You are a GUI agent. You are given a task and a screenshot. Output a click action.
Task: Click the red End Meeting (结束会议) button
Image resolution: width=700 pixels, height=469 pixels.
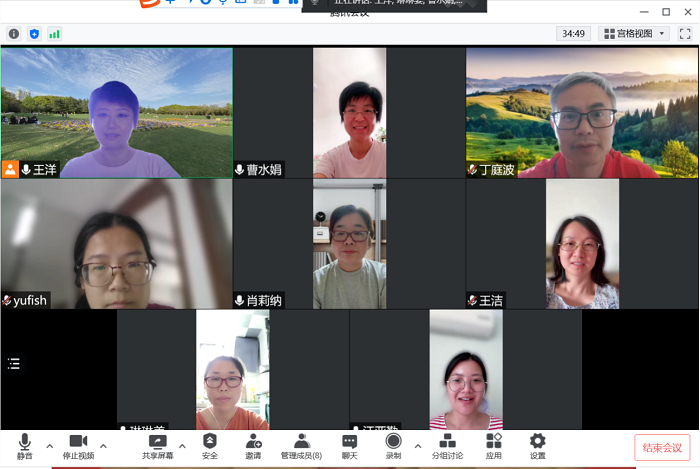tap(662, 447)
